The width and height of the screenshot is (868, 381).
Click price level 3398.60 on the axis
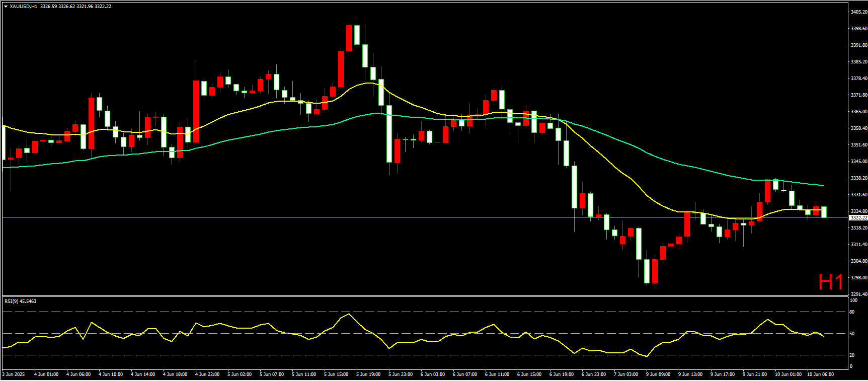coord(859,29)
